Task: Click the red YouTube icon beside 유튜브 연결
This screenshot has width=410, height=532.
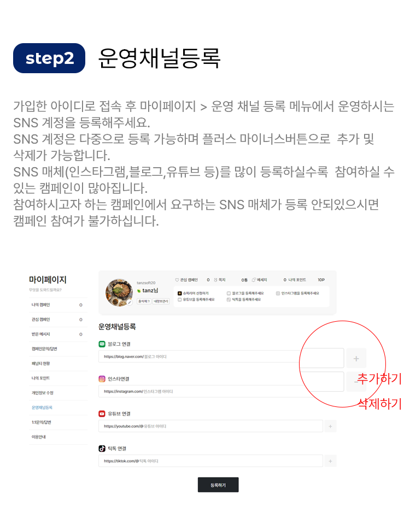Action: click(102, 413)
